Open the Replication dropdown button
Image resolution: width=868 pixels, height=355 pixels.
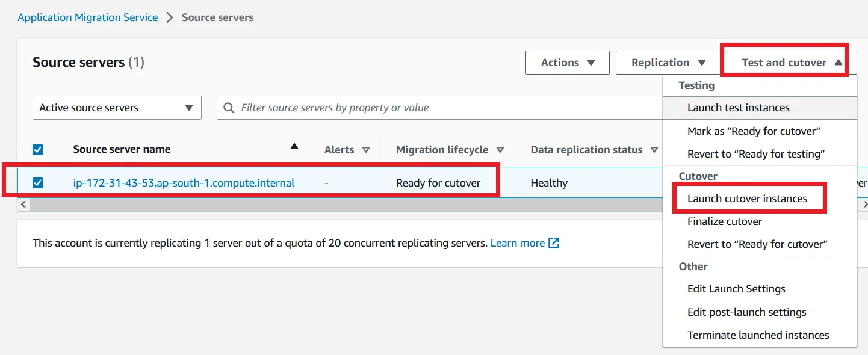coord(668,63)
